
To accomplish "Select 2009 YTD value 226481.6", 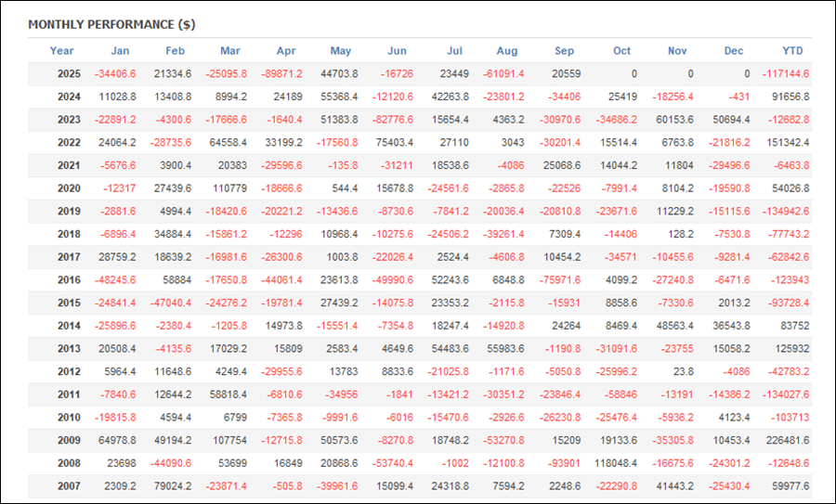I will (x=784, y=440).
